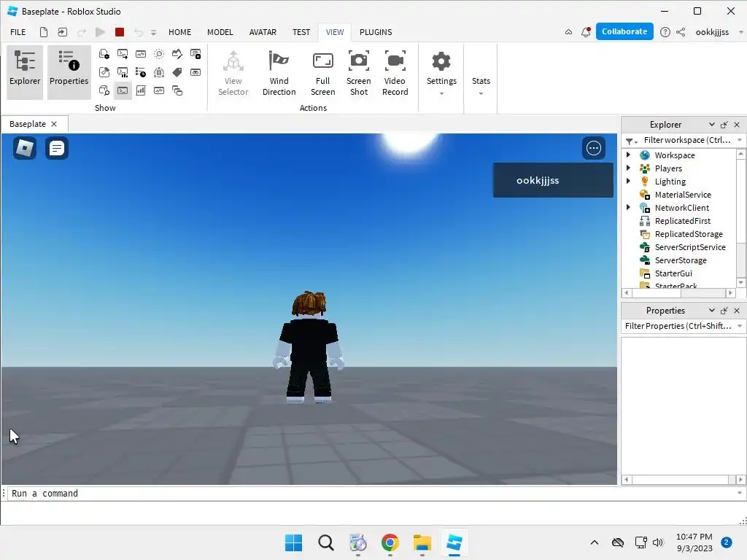747x560 pixels.
Task: Click the Full Screen button
Action: tap(322, 73)
